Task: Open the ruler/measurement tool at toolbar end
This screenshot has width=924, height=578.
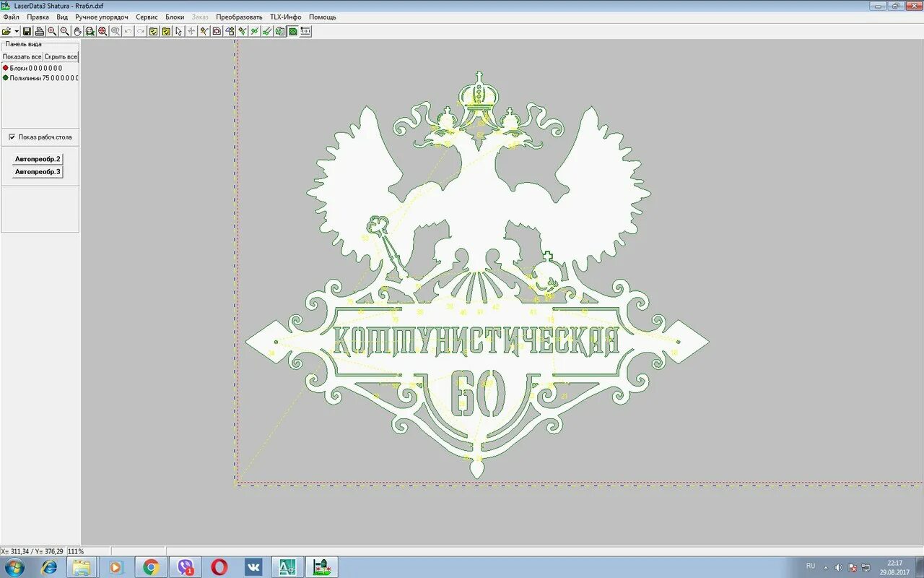Action: click(305, 31)
